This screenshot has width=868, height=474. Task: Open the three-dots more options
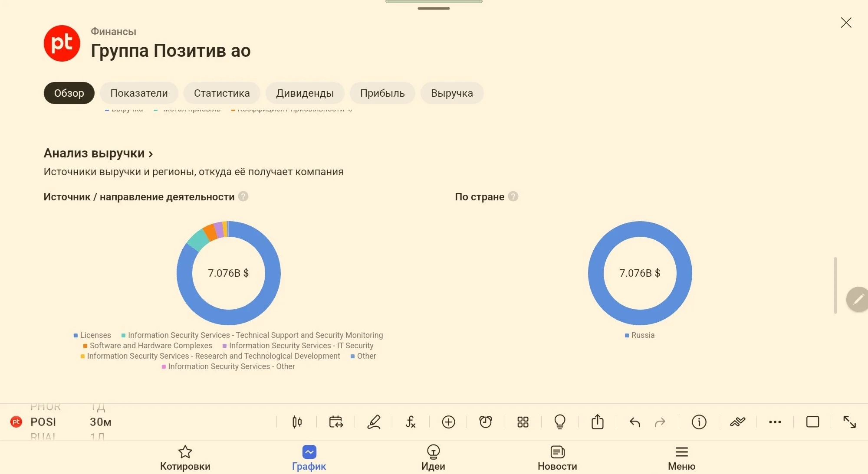tap(775, 422)
